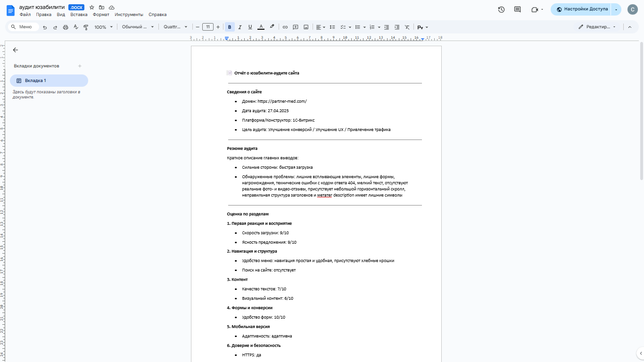The height and width of the screenshot is (362, 644).
Task: Click the clear formatting icon
Action: 407,27
